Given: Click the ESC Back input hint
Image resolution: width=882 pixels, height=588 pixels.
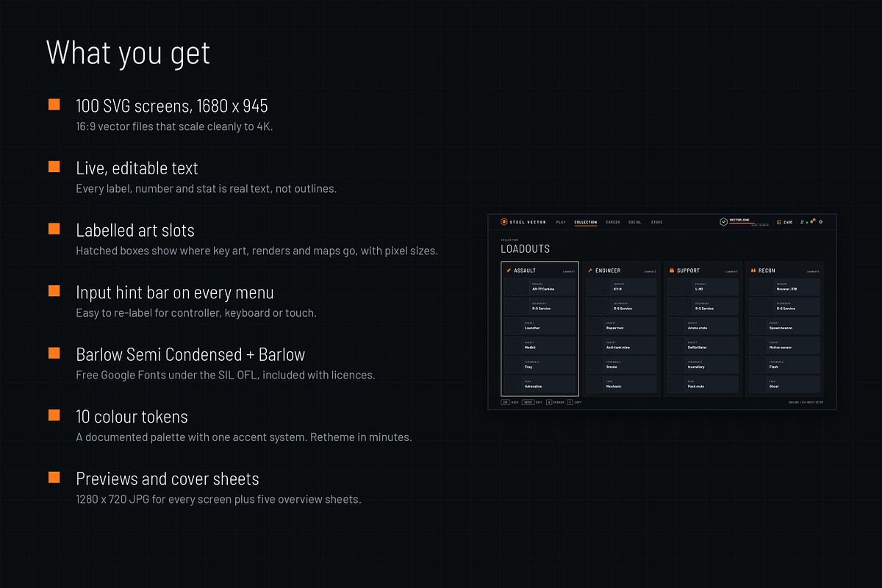Looking at the screenshot, I should click(509, 402).
